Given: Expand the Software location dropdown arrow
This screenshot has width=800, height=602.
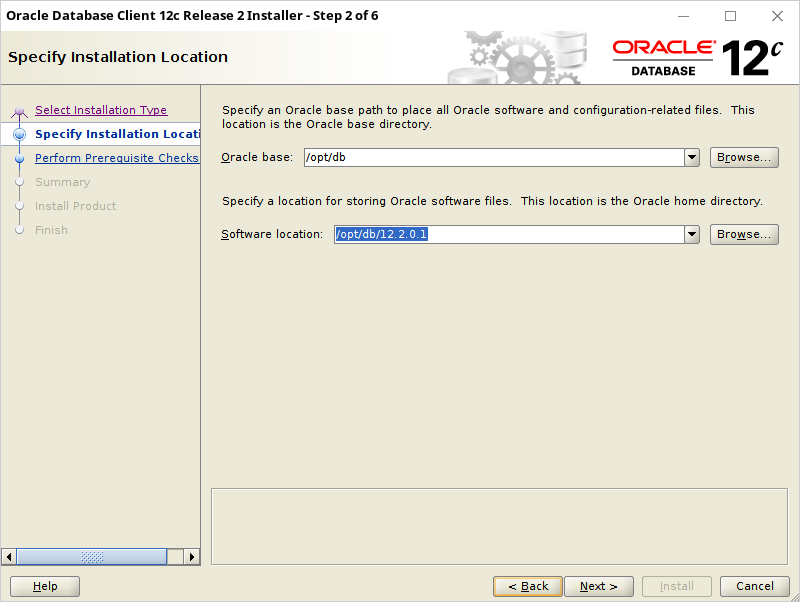Looking at the screenshot, I should click(x=692, y=235).
